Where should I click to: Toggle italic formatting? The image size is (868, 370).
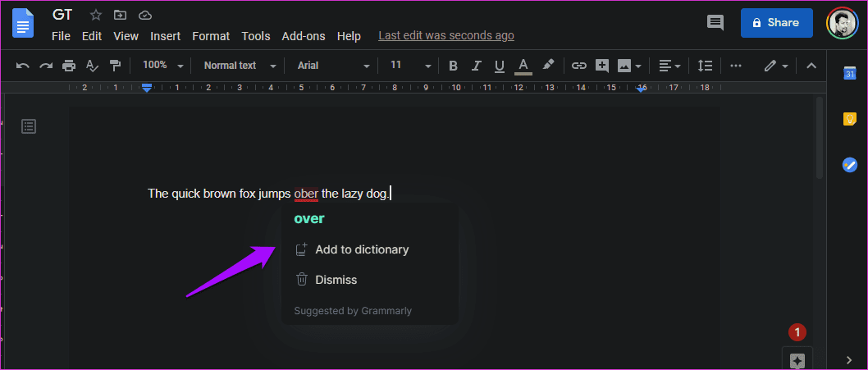click(x=476, y=66)
